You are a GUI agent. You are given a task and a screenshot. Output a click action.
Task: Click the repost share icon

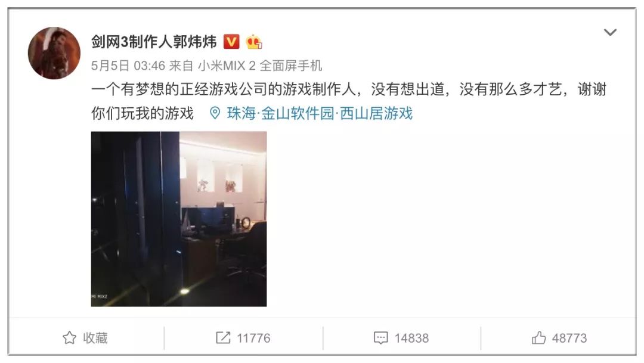tap(223, 338)
